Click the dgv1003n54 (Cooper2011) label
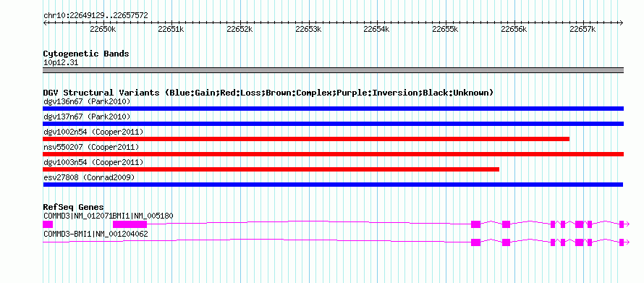The image size is (644, 283). (93, 163)
